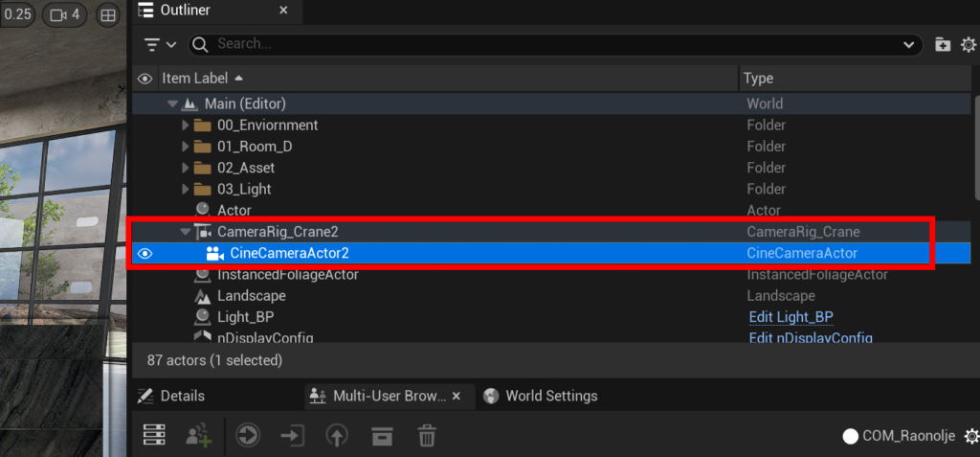
Task: Click the Multi-User server browser icon
Action: pos(155,436)
